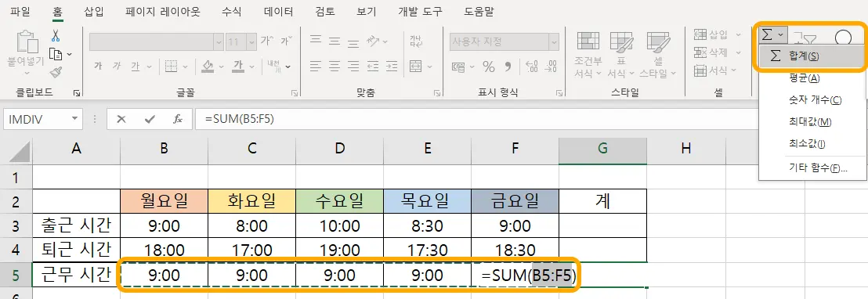Open the fill color dropdown arrow
Screen dimensions: 868x299
coord(222,67)
